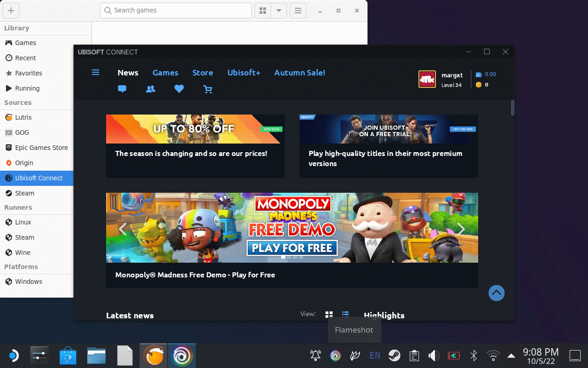Open the Ubisoft Connect hamburger menu

click(x=96, y=72)
